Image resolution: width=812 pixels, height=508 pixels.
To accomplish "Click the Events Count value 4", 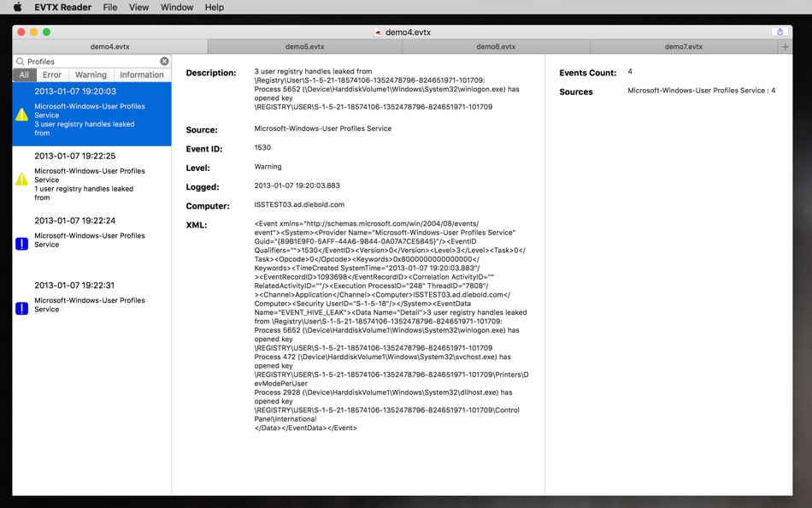I will (x=630, y=72).
